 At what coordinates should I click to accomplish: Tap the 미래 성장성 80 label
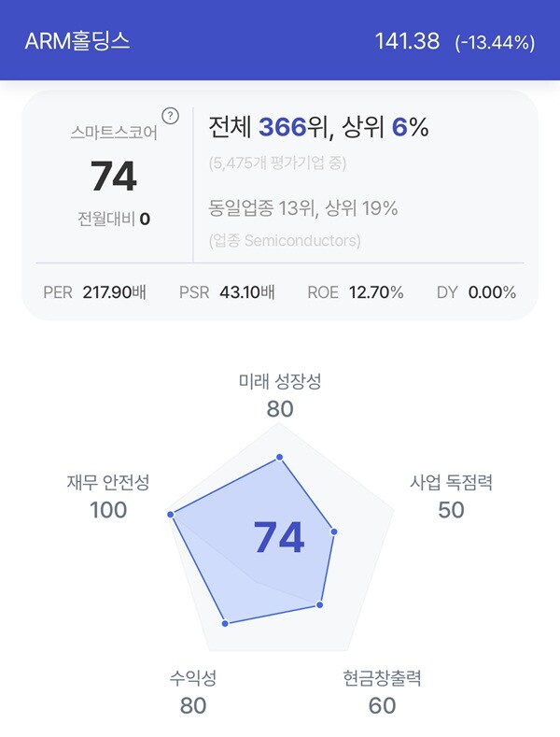coord(280,396)
